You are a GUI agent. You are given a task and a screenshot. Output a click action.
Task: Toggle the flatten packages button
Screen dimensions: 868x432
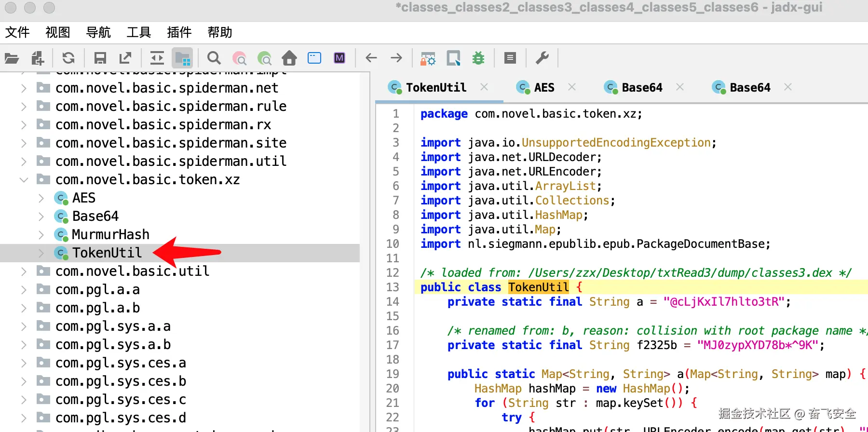tap(182, 58)
